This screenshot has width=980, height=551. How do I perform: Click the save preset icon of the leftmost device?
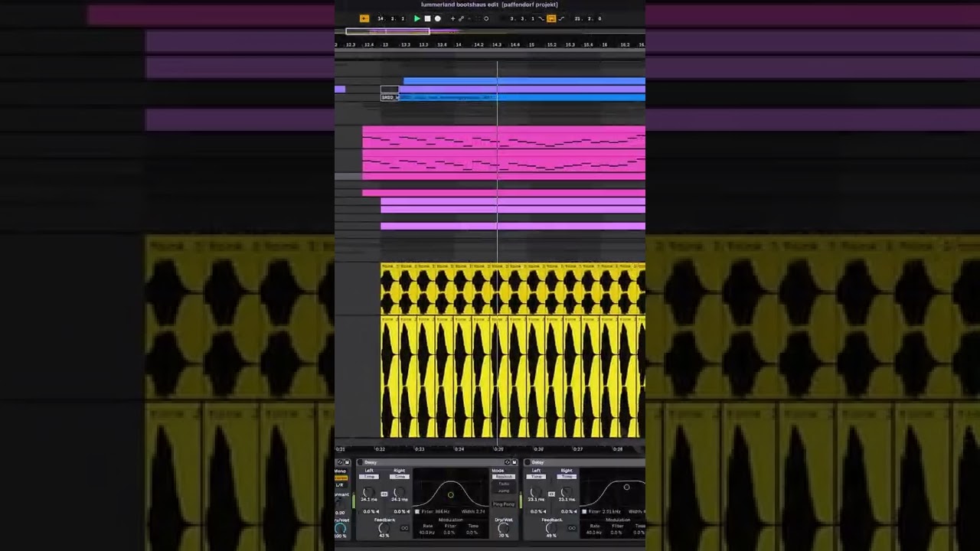[347, 462]
